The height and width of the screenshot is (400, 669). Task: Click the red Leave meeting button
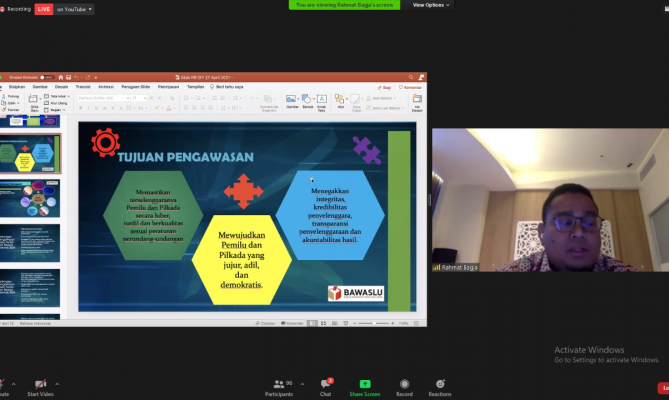(x=663, y=387)
